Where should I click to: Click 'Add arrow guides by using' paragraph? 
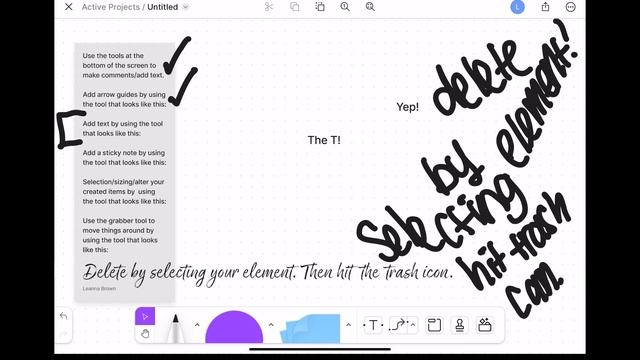(124, 99)
